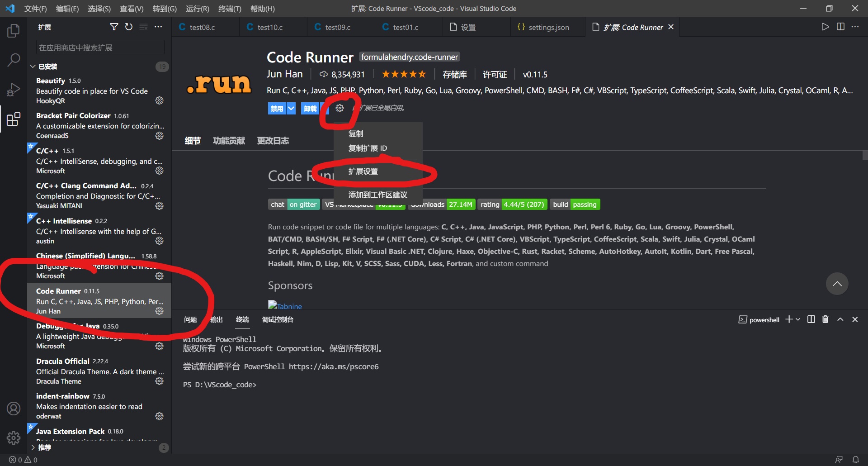Close the 扩展 Code Runner tab
Screen dimensions: 868x466
pos(671,27)
